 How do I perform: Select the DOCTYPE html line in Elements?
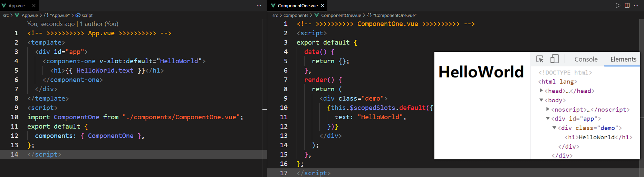[565, 73]
